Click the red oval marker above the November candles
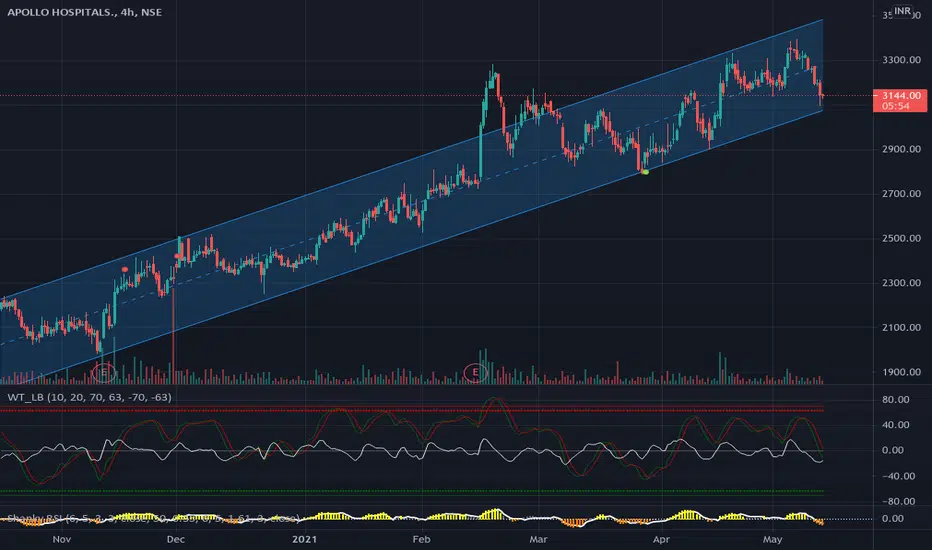This screenshot has height=550, width=932. click(125, 269)
